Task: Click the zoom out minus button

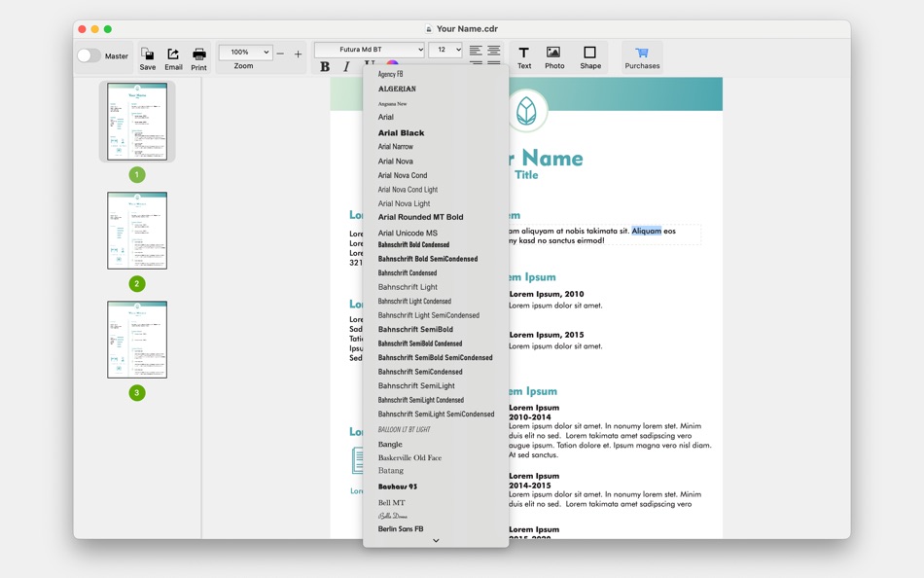Action: 280,54
